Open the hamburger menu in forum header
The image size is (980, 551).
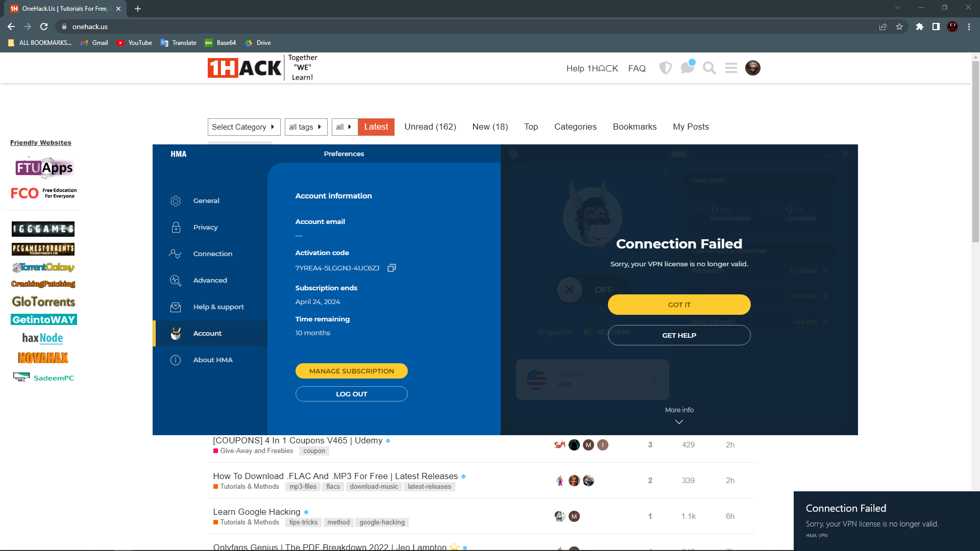731,68
